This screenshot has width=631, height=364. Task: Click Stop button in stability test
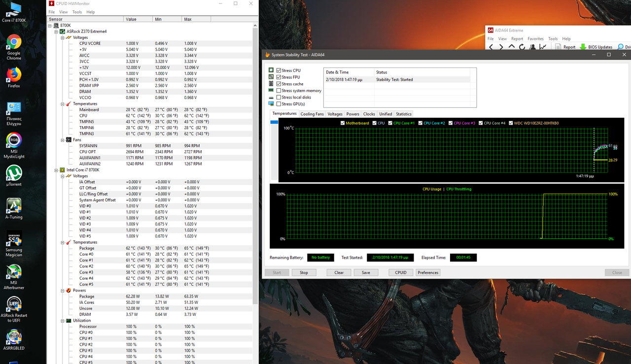[x=304, y=272]
